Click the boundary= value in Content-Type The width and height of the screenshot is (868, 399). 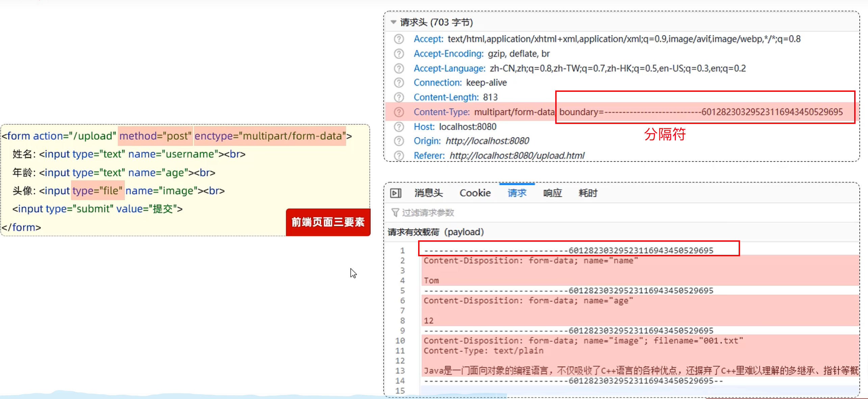coord(701,112)
